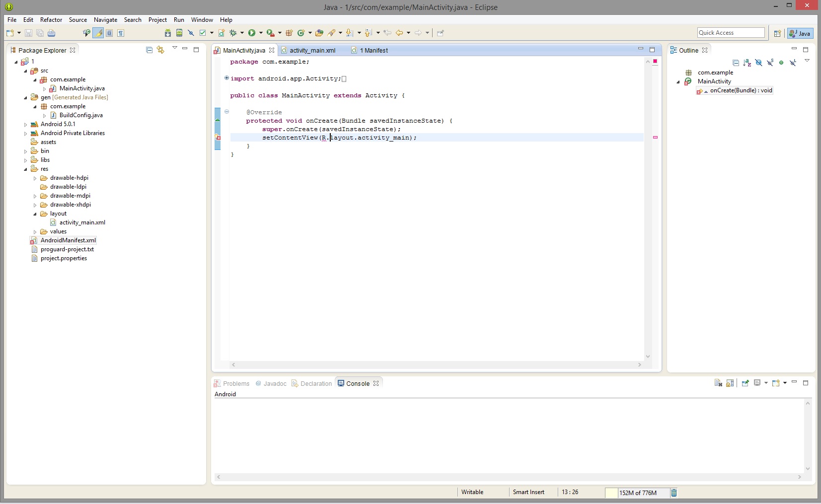Click Last Edit Location icon
821x504 pixels.
coord(387,33)
